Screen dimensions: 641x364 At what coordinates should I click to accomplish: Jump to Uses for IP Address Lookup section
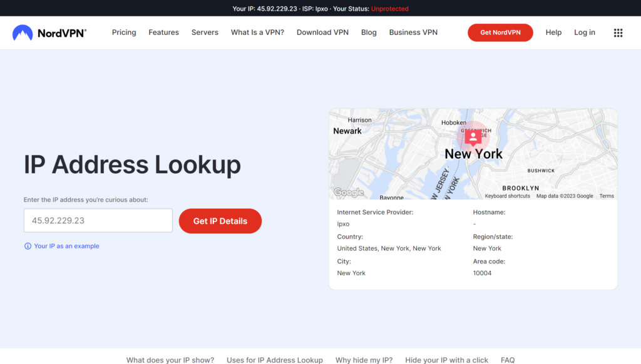click(x=275, y=360)
